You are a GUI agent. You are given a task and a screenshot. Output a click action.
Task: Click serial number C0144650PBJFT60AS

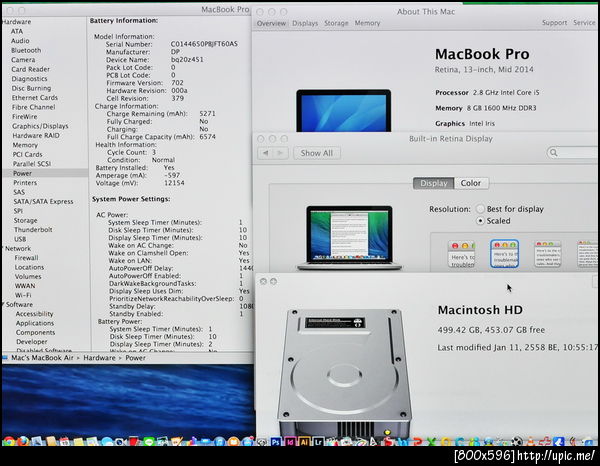(204, 44)
